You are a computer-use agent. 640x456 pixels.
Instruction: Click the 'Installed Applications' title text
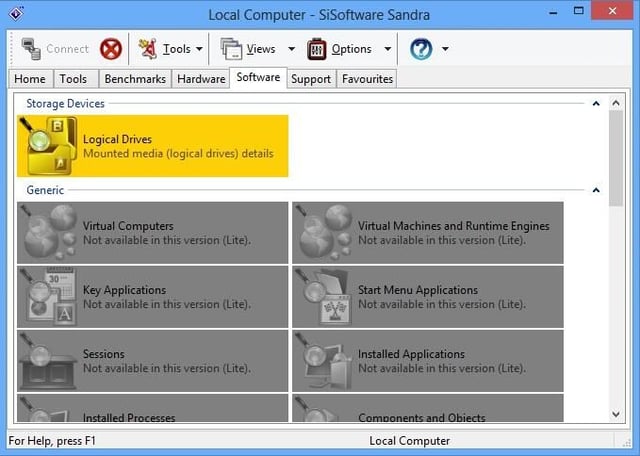(x=411, y=354)
